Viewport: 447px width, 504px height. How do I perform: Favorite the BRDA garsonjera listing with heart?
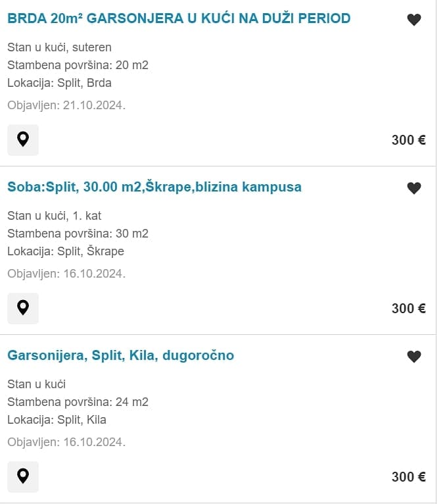[413, 20]
